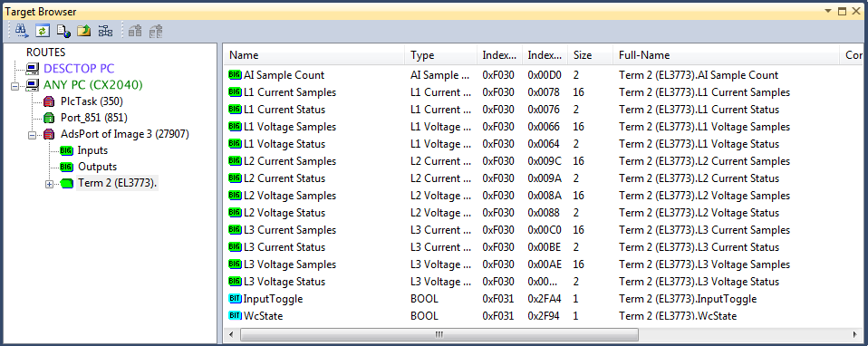
Task: Click the first grayed add-channel toolbar icon
Action: tap(134, 31)
